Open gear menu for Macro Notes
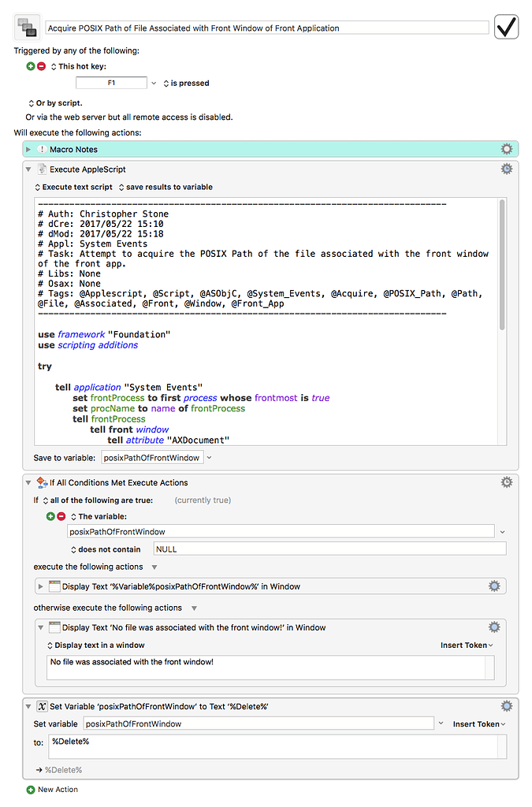The width and height of the screenshot is (532, 807). 506,149
